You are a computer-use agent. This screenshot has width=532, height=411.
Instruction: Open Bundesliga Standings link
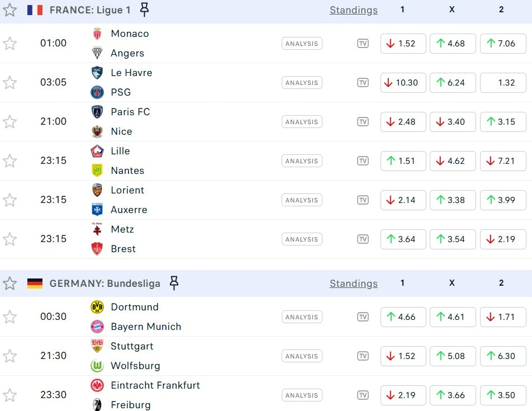click(x=353, y=284)
